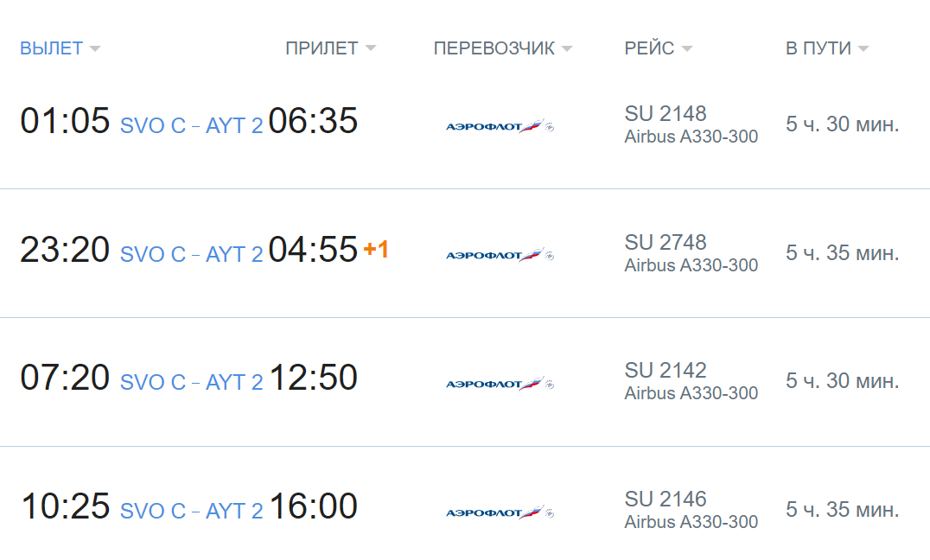Click Aeroflot logo for flight SU 2146
The height and width of the screenshot is (560, 930).
500,512
